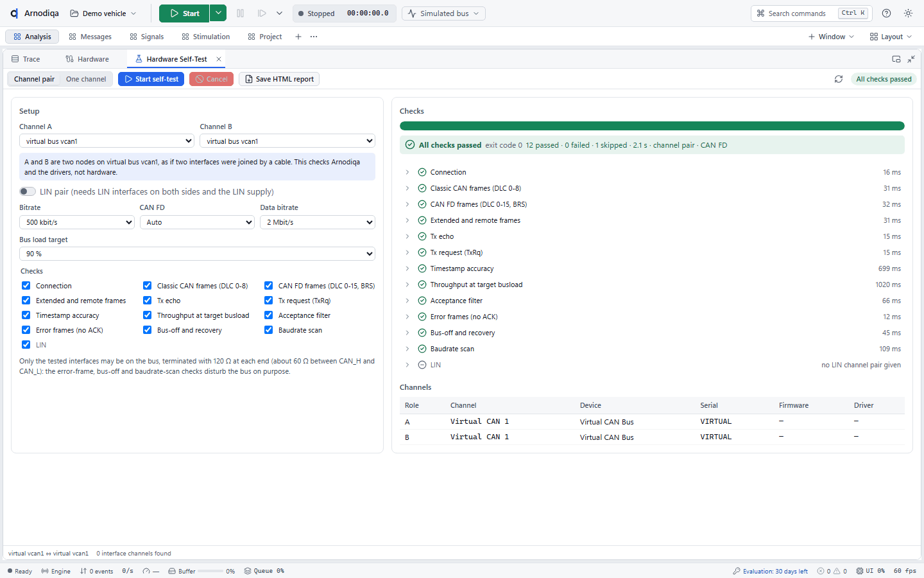This screenshot has height=578, width=924.
Task: Click the step-forward playback icon
Action: pos(262,13)
